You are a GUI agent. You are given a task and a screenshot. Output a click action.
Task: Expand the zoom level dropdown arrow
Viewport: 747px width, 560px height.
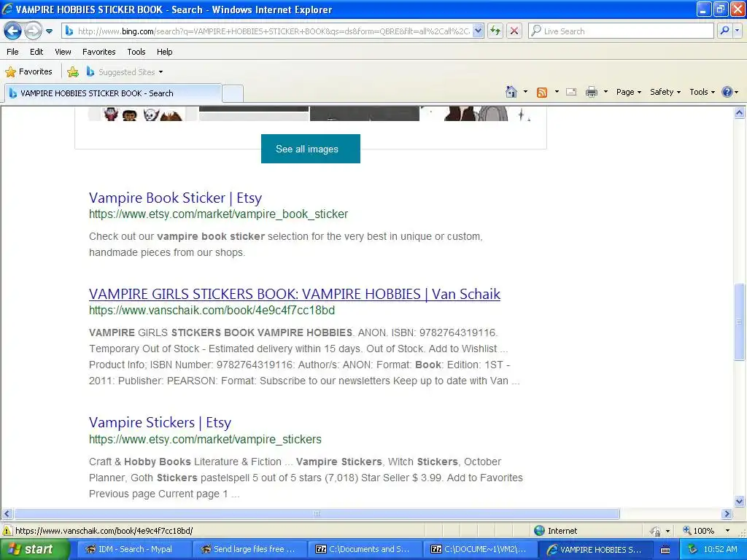[727, 531]
